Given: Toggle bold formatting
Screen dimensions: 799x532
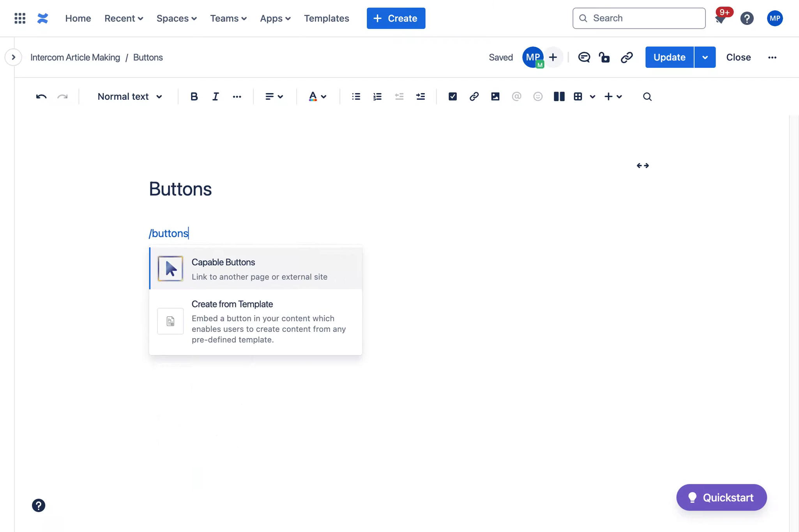Looking at the screenshot, I should pyautogui.click(x=194, y=97).
